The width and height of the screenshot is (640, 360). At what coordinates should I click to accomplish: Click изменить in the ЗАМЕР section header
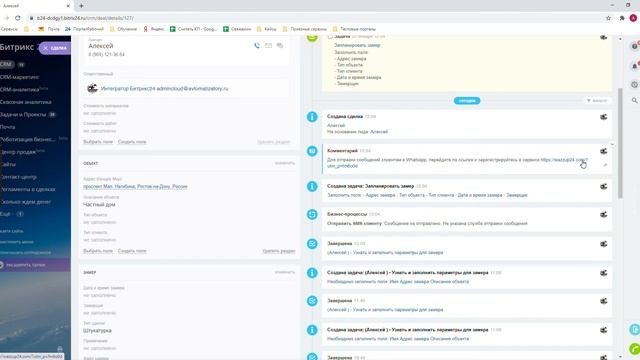[x=284, y=272]
